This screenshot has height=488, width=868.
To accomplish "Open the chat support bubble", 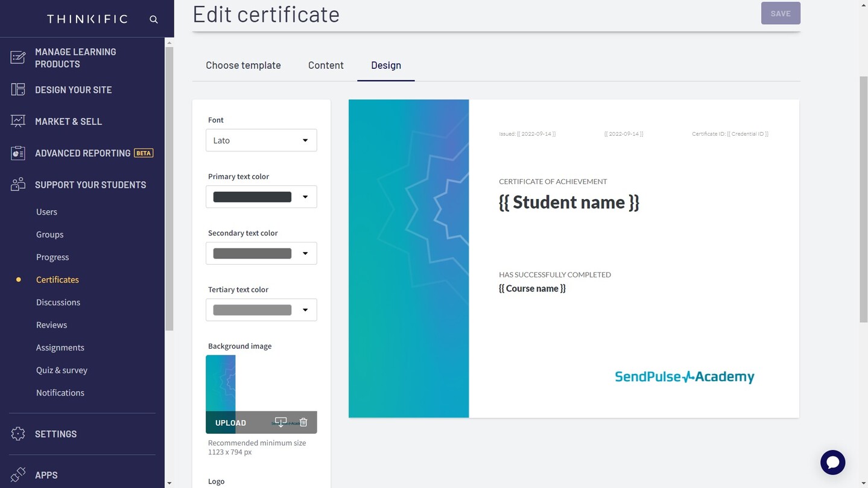I will tap(832, 463).
